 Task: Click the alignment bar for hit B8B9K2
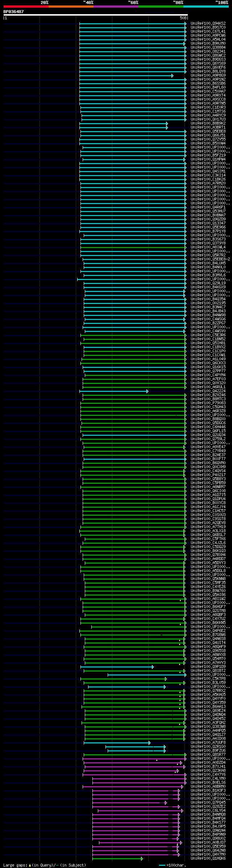[x=124, y=123]
